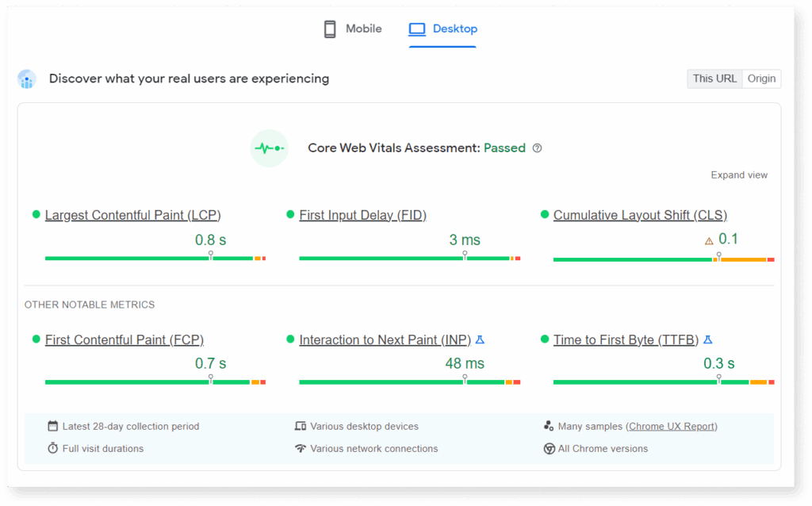This screenshot has height=506, width=812.
Task: Click the desktop monitor icon
Action: click(416, 29)
